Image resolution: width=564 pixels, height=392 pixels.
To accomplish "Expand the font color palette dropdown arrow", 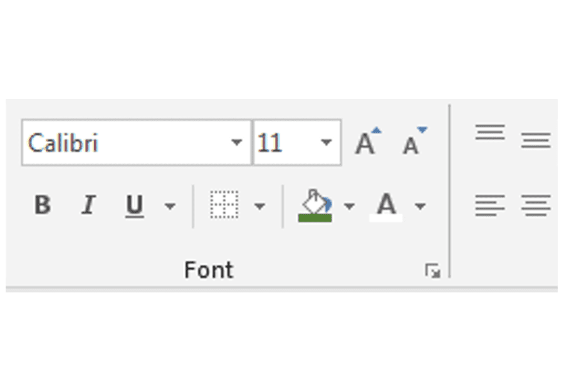I will (420, 206).
